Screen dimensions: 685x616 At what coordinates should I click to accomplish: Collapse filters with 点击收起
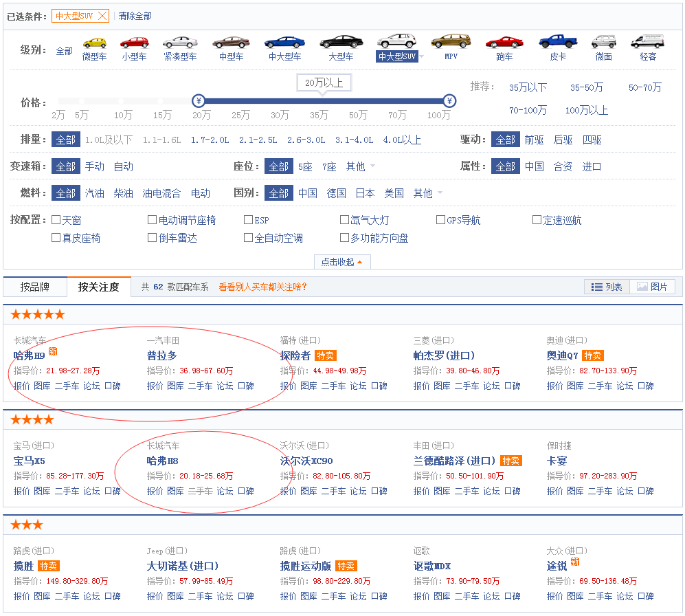click(x=342, y=262)
